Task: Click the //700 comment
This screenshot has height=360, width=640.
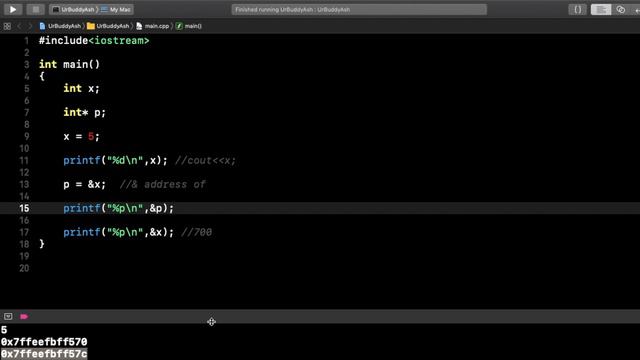Action: pyautogui.click(x=196, y=232)
